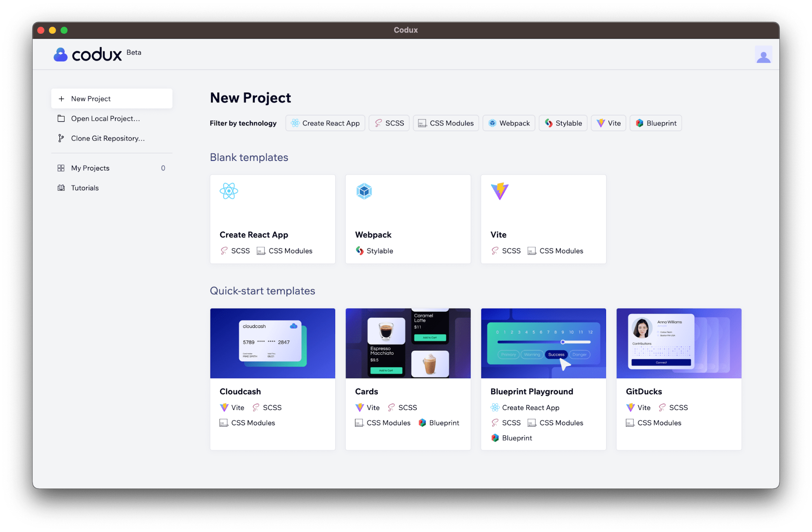This screenshot has width=812, height=532.
Task: Toggle the Stylable technology filter
Action: (x=563, y=123)
